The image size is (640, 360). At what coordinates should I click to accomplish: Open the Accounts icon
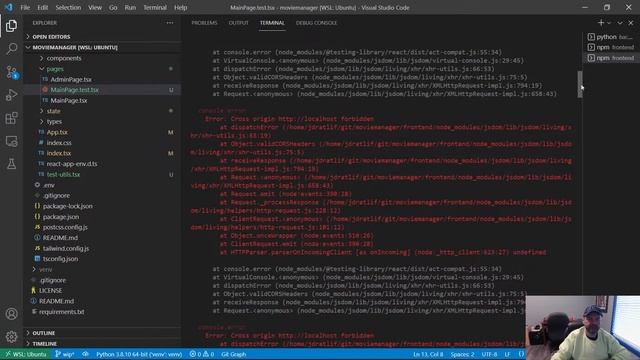tap(11, 313)
